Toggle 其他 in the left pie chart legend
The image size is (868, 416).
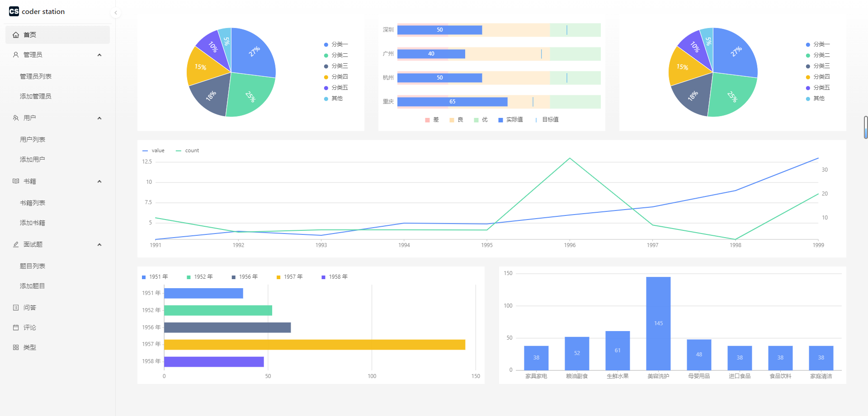333,98
